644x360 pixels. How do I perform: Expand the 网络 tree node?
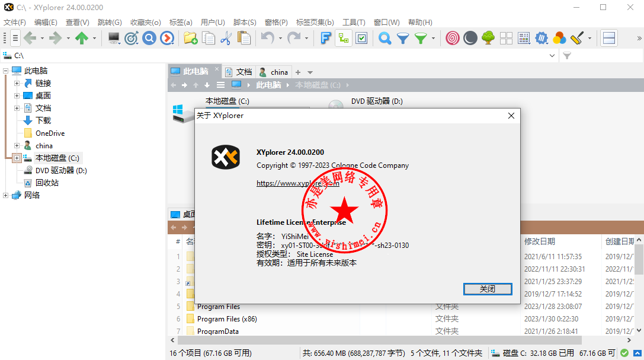pos(6,195)
